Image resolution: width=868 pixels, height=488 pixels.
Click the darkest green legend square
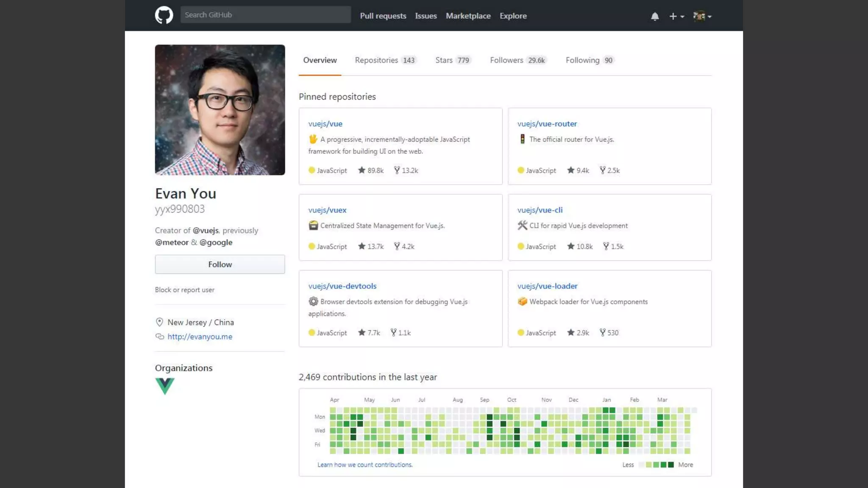coord(671,465)
